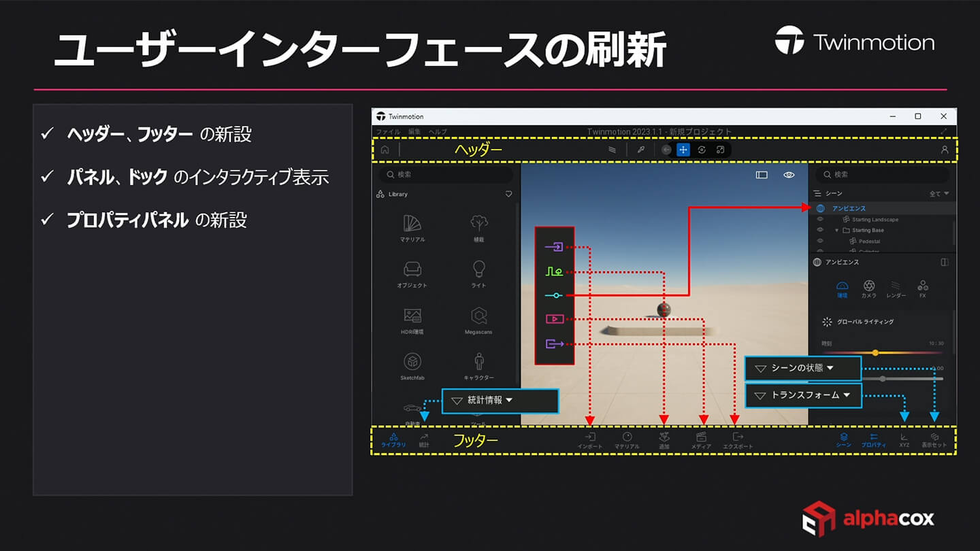Open the オブジェクト library category
Image resolution: width=980 pixels, height=551 pixels.
[412, 275]
